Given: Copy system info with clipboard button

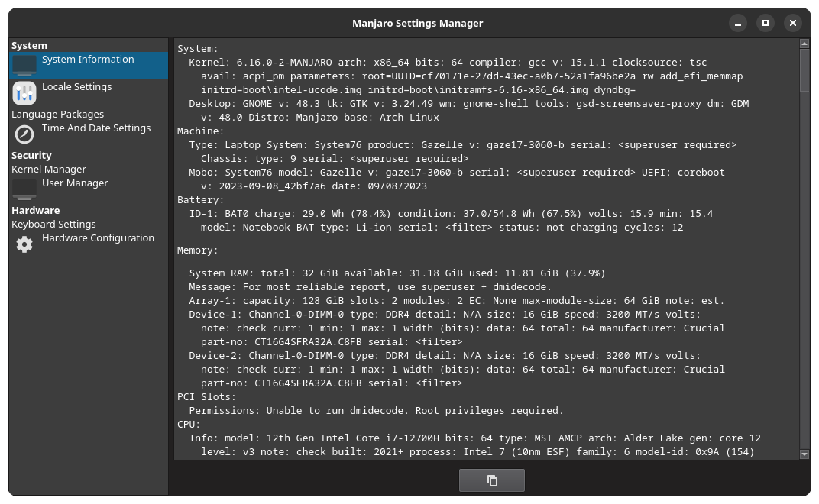Looking at the screenshot, I should pos(491,480).
